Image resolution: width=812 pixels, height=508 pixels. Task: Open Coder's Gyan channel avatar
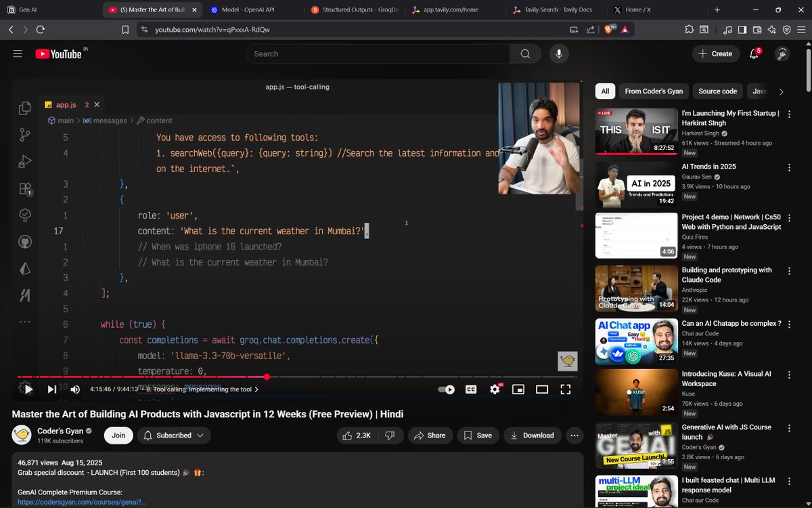click(x=22, y=435)
